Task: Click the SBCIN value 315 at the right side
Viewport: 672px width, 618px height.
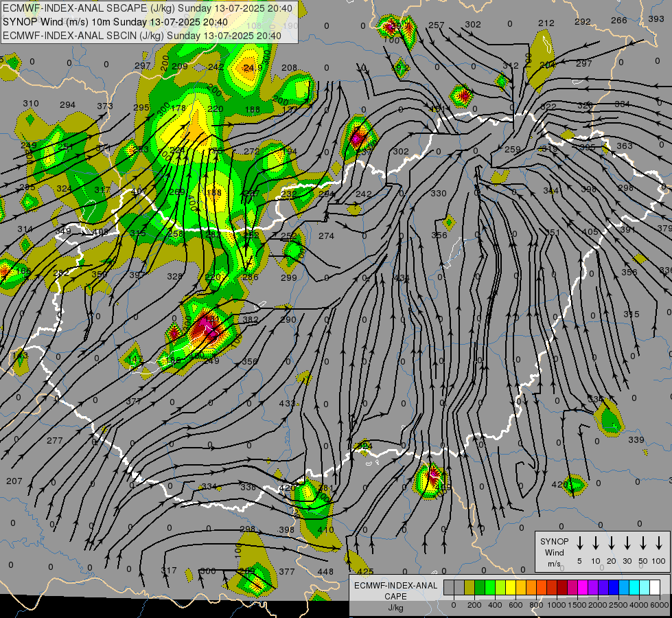Action: (x=632, y=314)
